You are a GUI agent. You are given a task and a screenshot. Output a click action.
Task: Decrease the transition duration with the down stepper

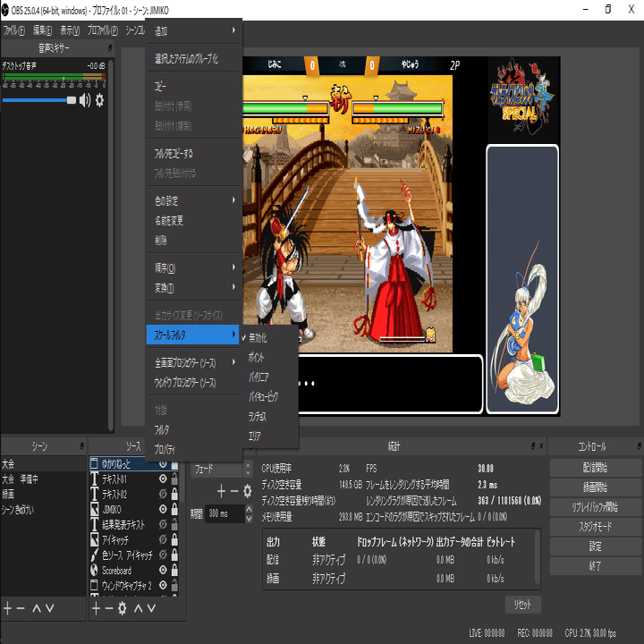(x=249, y=518)
